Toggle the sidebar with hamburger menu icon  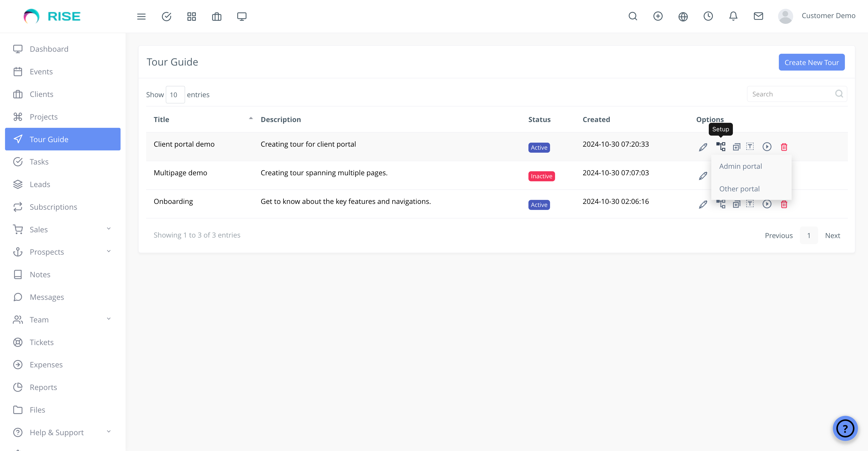pyautogui.click(x=141, y=16)
